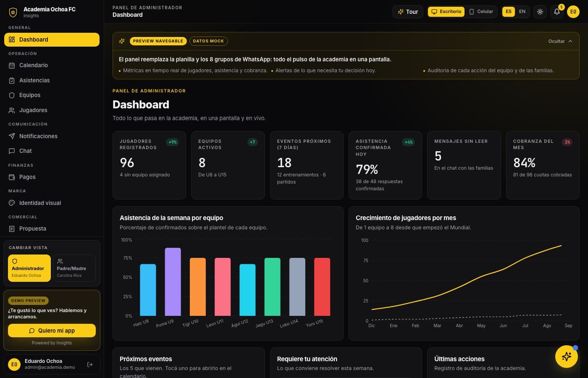Open Pagos under Finanzas

click(x=52, y=177)
